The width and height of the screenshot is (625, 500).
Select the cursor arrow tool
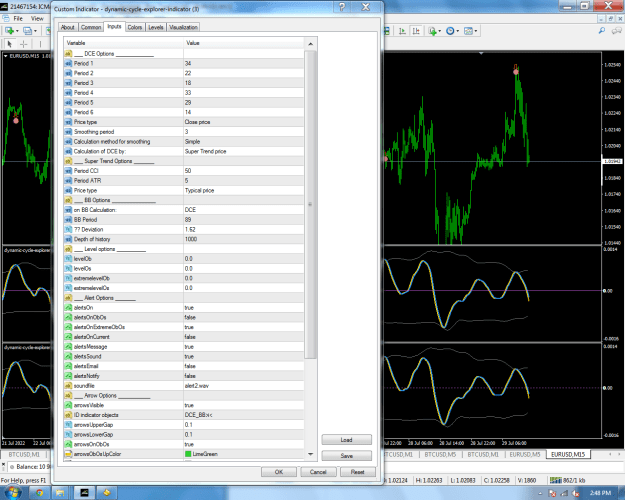point(10,44)
